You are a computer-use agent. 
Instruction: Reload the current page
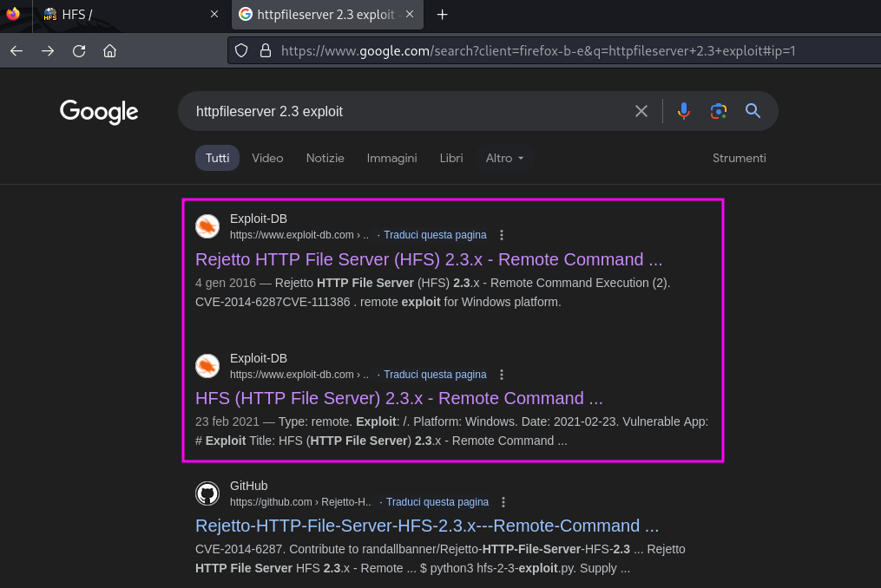(x=79, y=51)
